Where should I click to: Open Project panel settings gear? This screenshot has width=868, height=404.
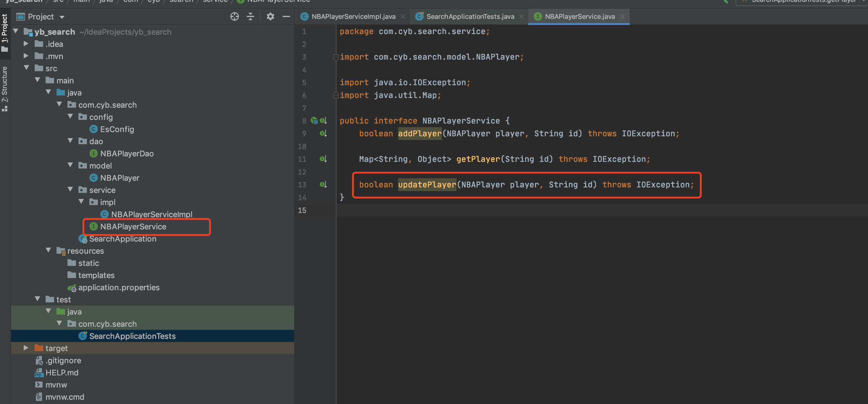pos(270,16)
